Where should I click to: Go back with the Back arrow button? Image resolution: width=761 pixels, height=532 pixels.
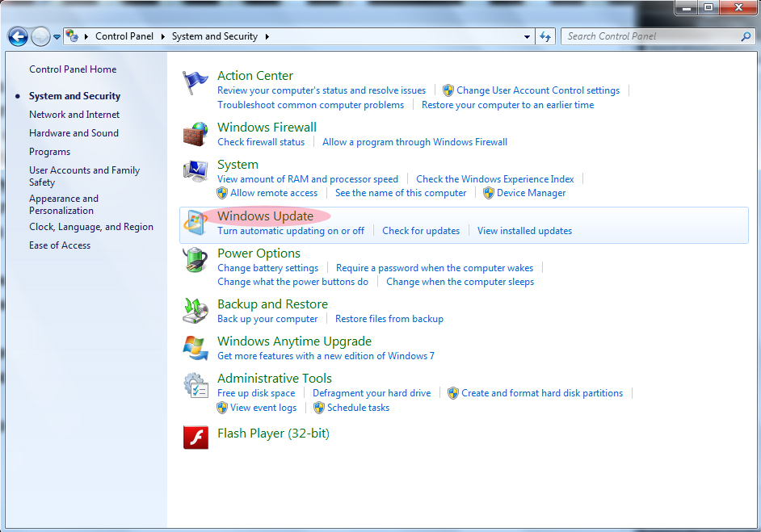[x=18, y=37]
